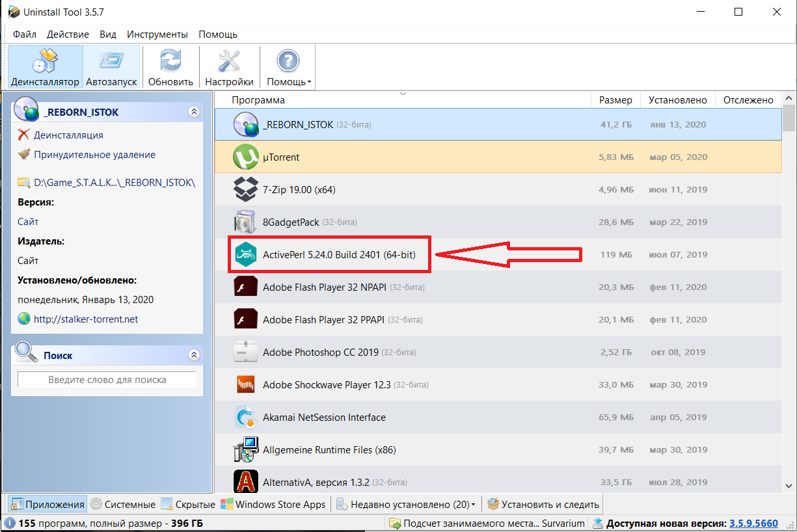Open http://stalker-torrent.net link

86,319
